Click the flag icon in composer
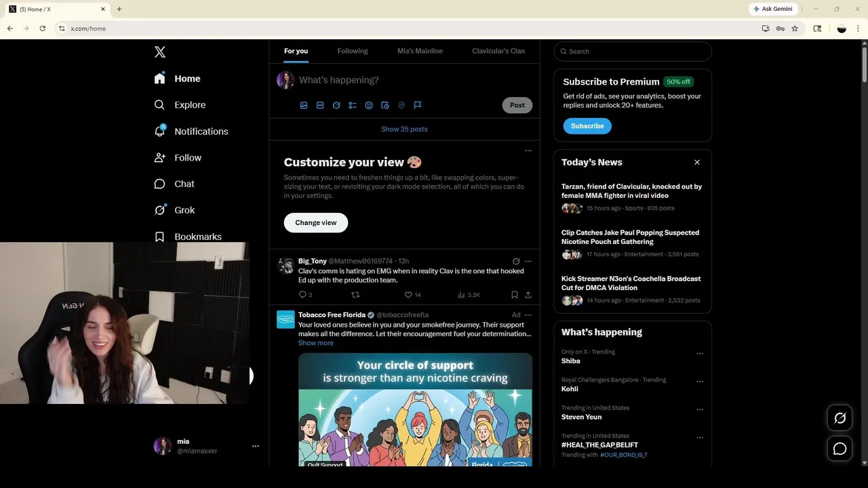 point(418,105)
